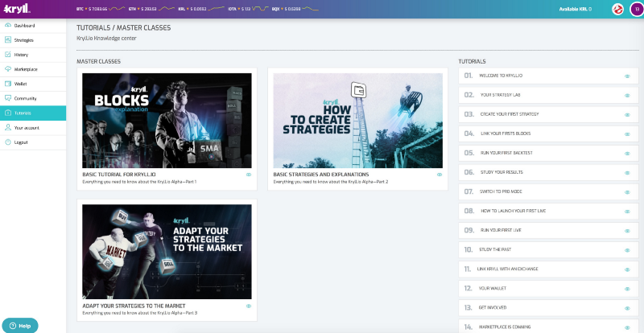The image size is (644, 333).
Task: Click the Wallet icon in sidebar
Action: click(x=8, y=84)
